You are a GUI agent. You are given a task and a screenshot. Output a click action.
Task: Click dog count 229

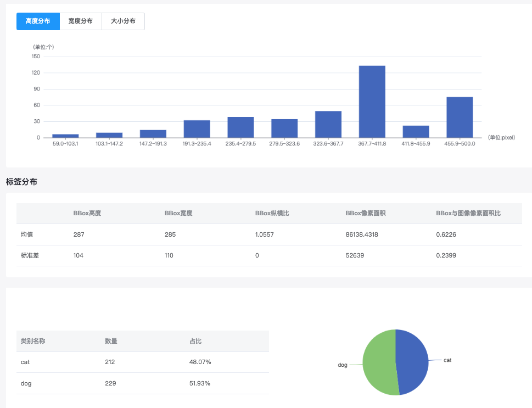pyautogui.click(x=110, y=383)
